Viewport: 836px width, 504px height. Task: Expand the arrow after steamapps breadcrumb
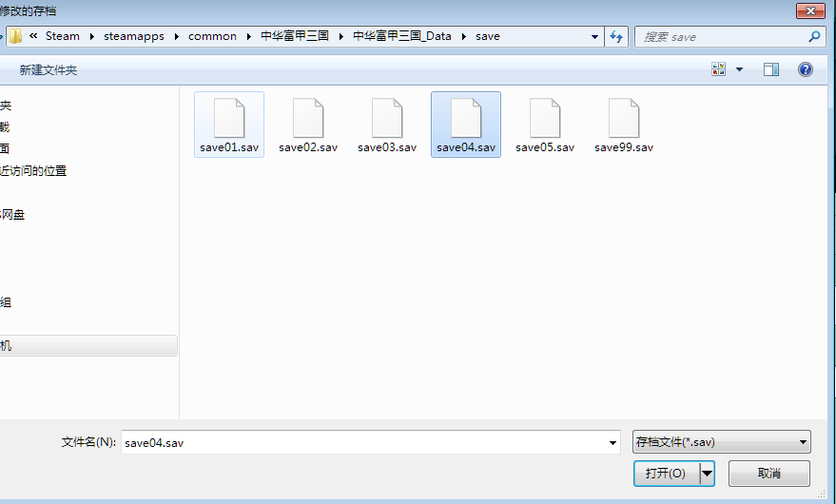click(177, 36)
